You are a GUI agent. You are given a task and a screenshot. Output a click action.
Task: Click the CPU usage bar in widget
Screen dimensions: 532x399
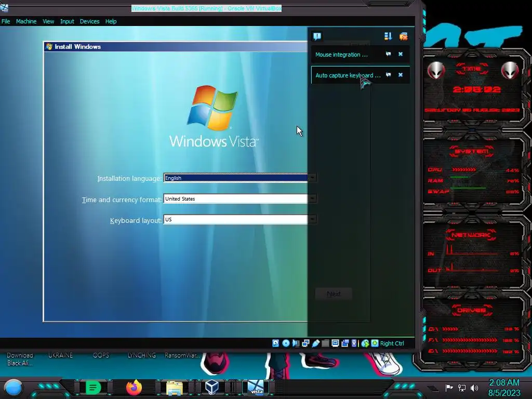click(x=464, y=170)
